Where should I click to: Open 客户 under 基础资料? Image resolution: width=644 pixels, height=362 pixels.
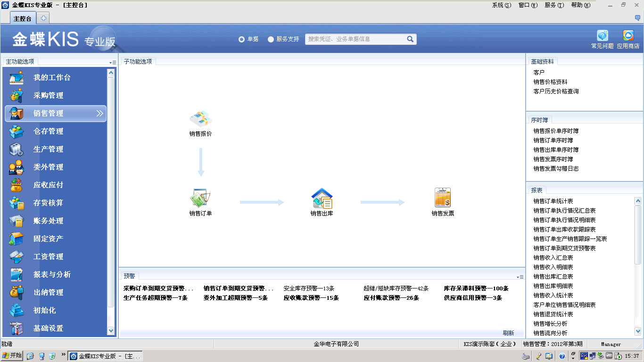coord(539,73)
